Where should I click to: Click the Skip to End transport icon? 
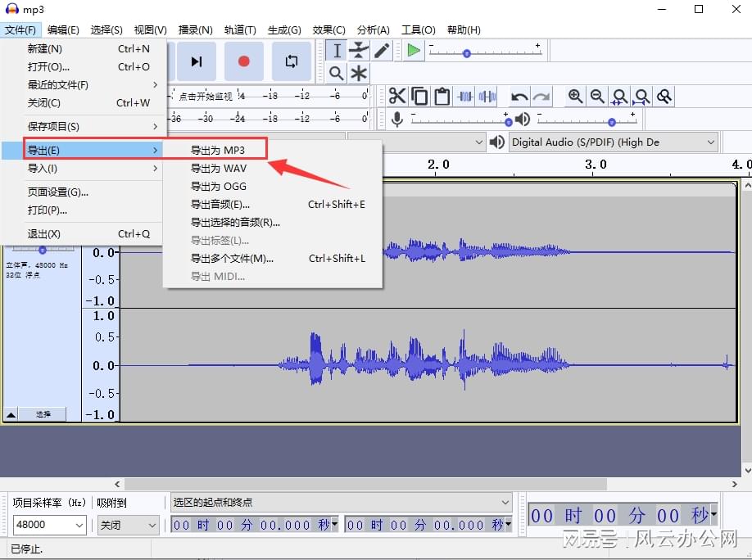tap(196, 61)
